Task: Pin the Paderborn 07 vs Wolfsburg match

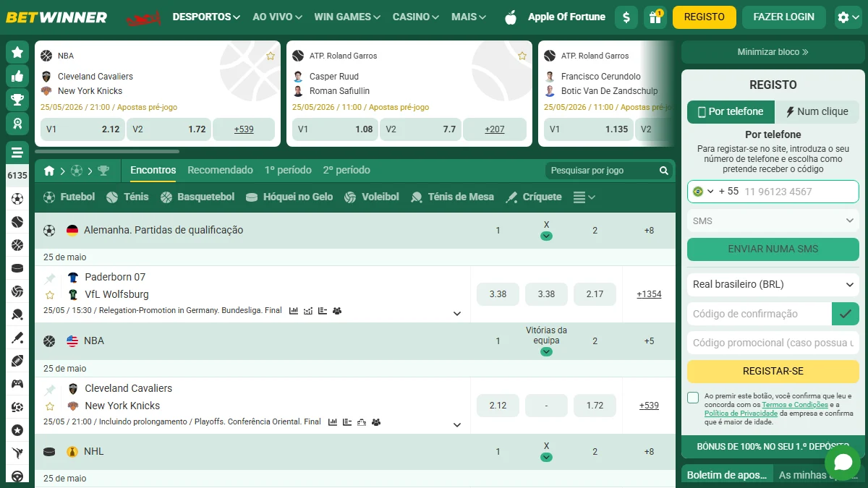Action: coord(50,278)
